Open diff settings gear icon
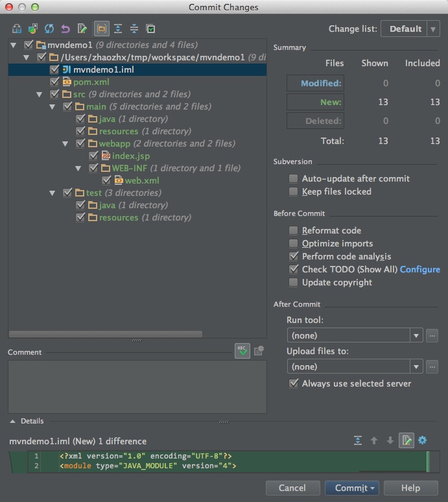Viewport: 448px width, 502px height. (x=423, y=440)
